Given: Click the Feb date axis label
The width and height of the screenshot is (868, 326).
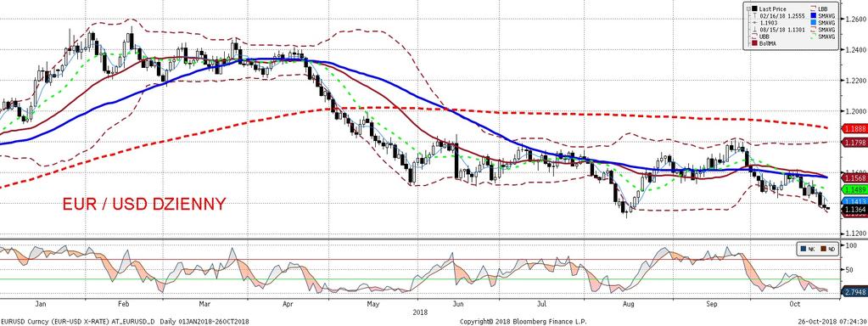Looking at the screenshot, I should click(x=123, y=304).
